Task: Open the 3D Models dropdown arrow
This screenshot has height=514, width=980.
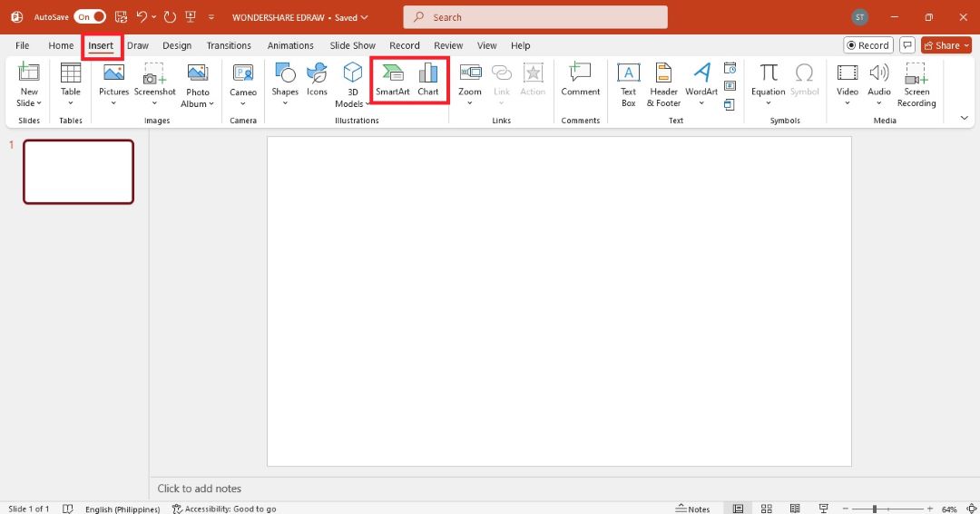Action: click(x=367, y=104)
